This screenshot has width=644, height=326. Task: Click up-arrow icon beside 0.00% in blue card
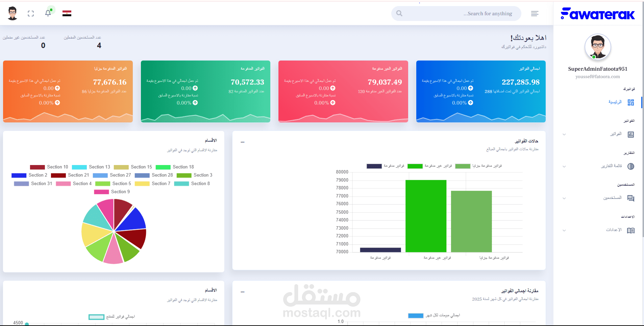pos(471,103)
